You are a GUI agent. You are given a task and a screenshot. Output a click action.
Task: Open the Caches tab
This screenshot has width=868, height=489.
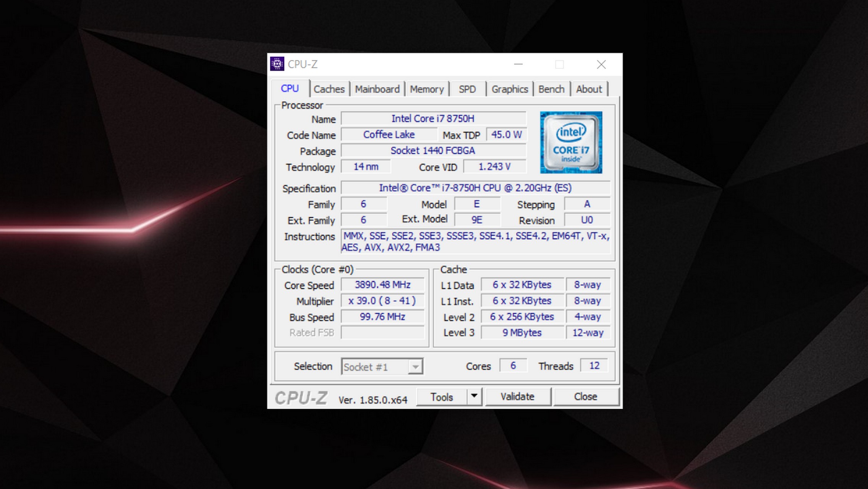tap(329, 89)
